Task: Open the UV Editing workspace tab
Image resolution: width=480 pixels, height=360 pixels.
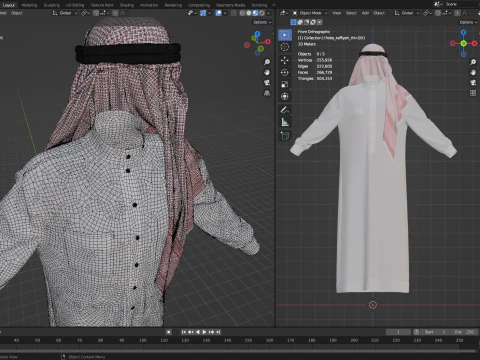Action: 75,5
